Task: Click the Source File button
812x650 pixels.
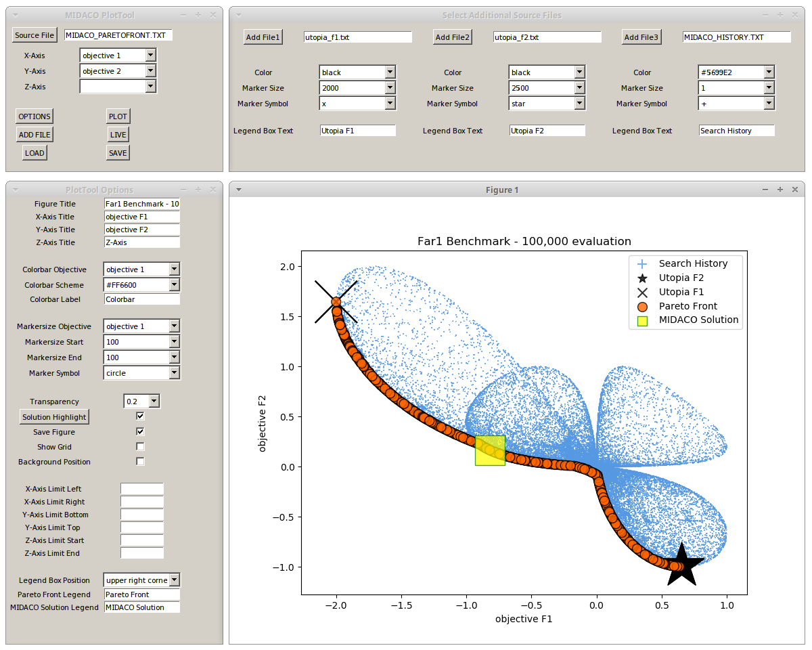Action: click(x=35, y=35)
